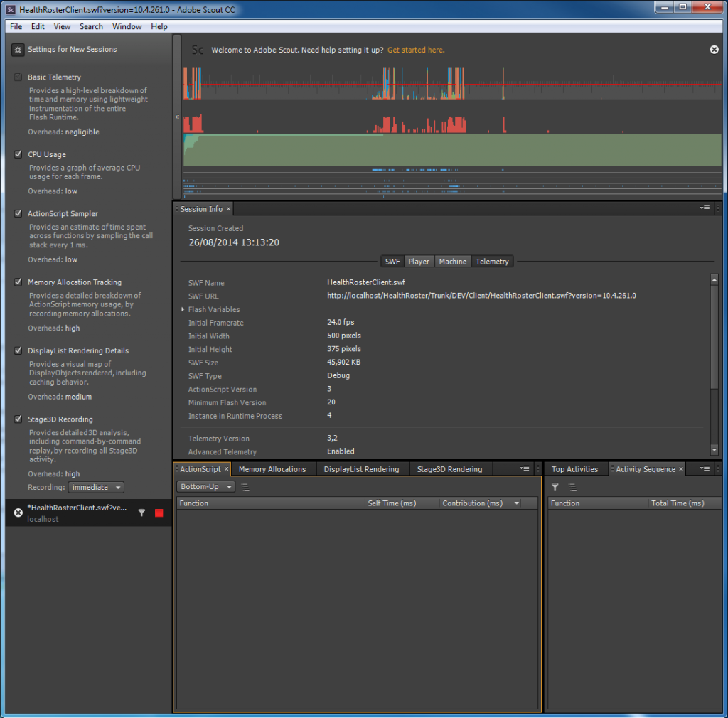728x718 pixels.
Task: Open the Window menu
Action: pyautogui.click(x=127, y=26)
